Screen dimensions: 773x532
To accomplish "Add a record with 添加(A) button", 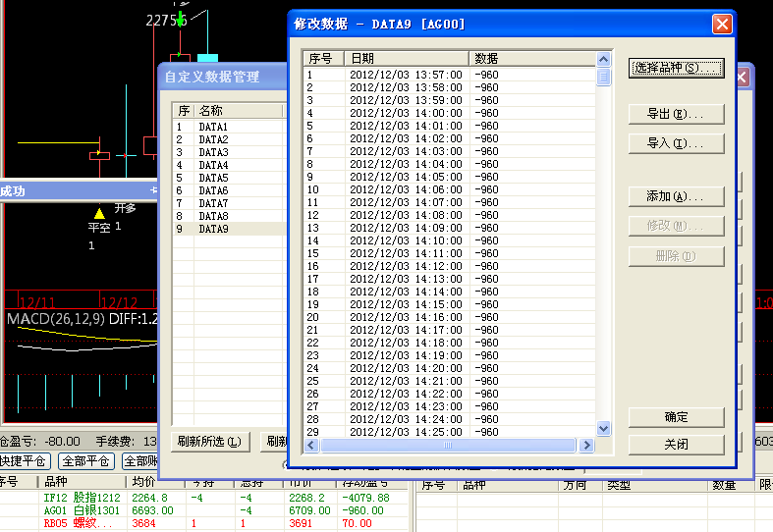I will point(676,196).
